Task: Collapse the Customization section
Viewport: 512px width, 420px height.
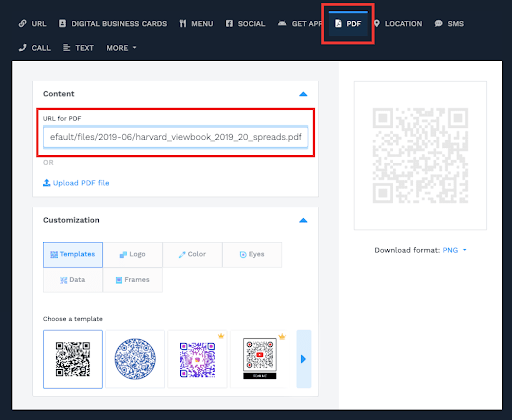Action: coord(303,220)
